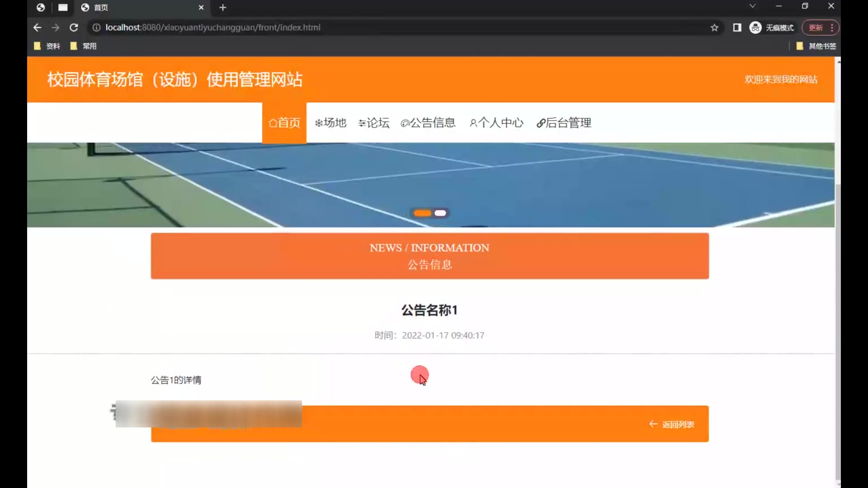Open the 其他书签 bookmarks folder
The width and height of the screenshot is (868, 488).
click(x=816, y=46)
